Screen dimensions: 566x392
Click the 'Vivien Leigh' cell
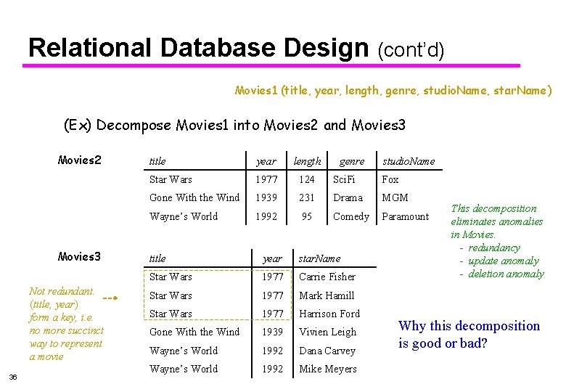click(328, 332)
